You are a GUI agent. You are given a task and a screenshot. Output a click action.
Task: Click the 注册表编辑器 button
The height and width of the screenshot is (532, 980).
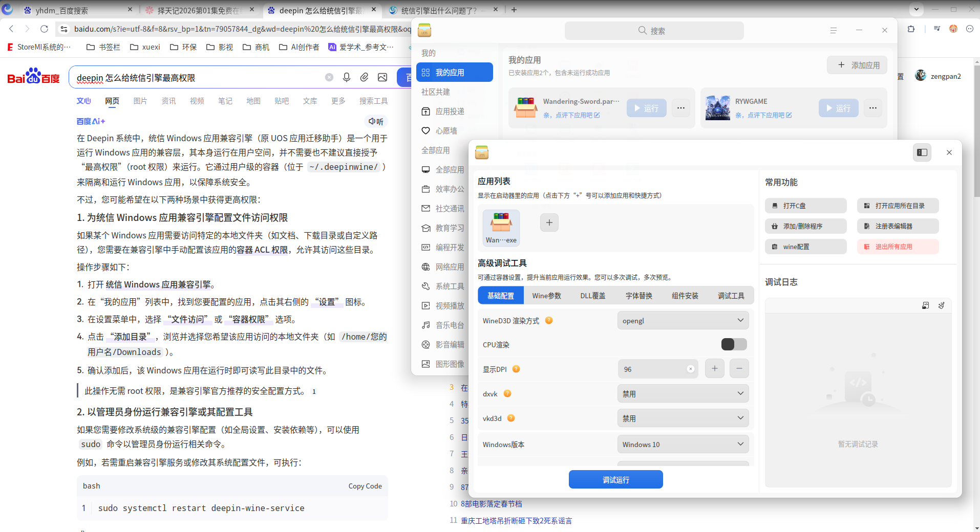coord(897,226)
